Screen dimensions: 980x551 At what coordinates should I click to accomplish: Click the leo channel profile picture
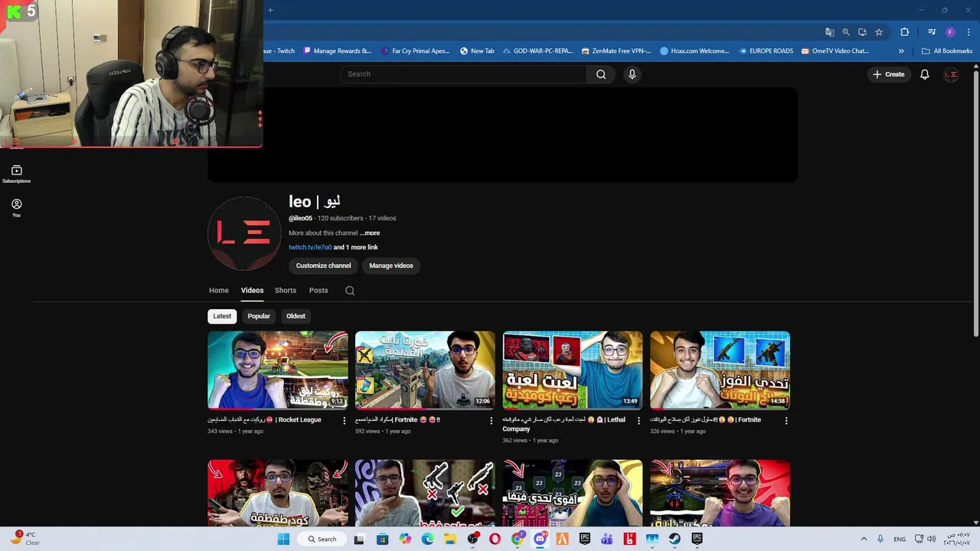click(244, 233)
